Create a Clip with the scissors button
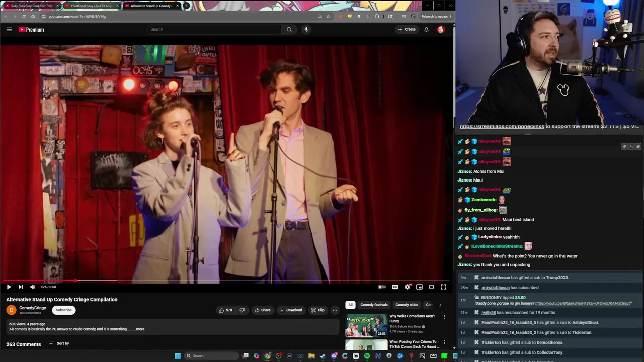 [317, 310]
